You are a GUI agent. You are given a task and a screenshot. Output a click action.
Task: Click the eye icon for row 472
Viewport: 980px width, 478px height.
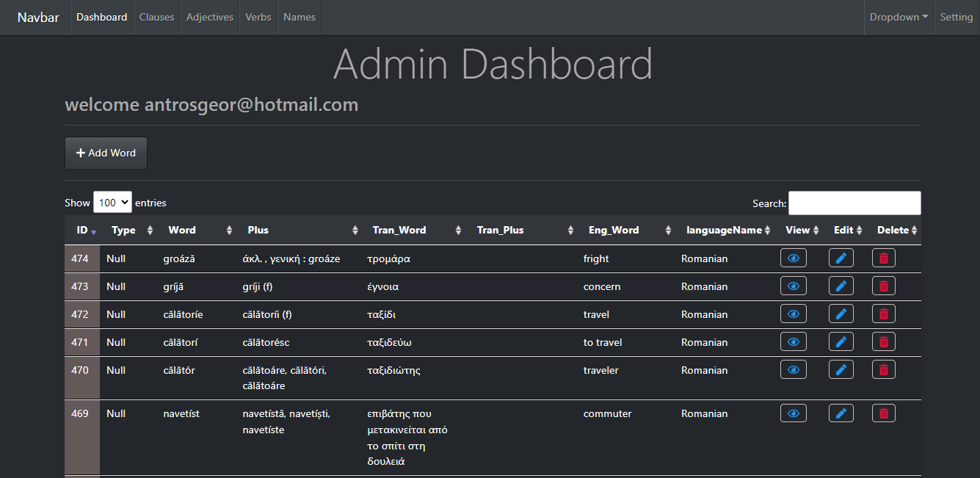[793, 314]
